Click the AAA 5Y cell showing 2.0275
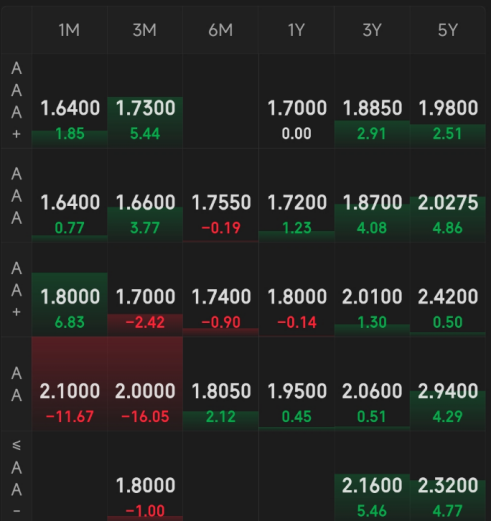This screenshot has width=491, height=522. tap(448, 195)
